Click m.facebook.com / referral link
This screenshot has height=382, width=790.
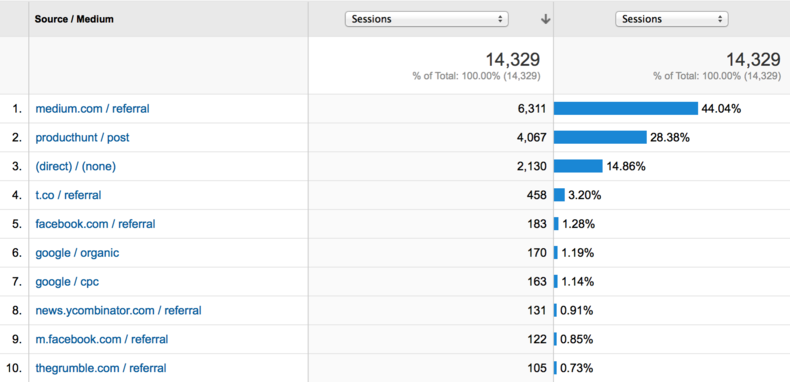102,339
